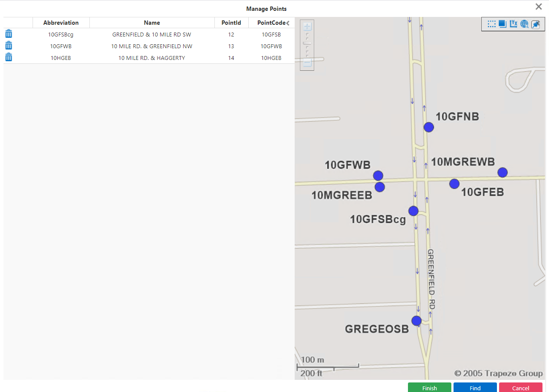Click the blue Find button
Image resolution: width=549 pixels, height=392 pixels.
click(x=475, y=388)
